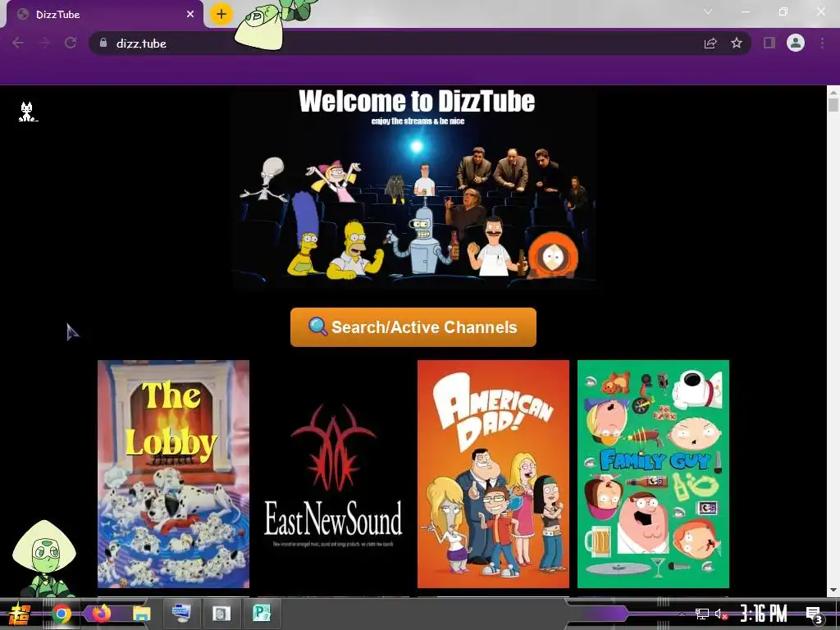840x630 pixels.
Task: Share this page using the share icon
Action: pos(710,43)
